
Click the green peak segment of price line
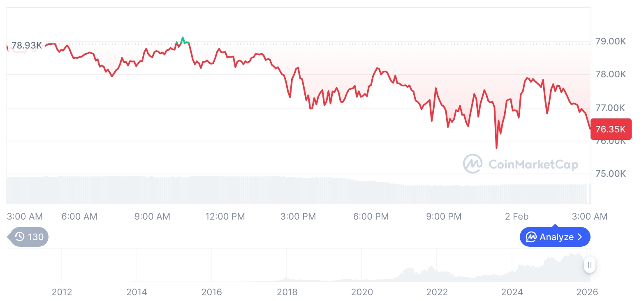(x=183, y=40)
